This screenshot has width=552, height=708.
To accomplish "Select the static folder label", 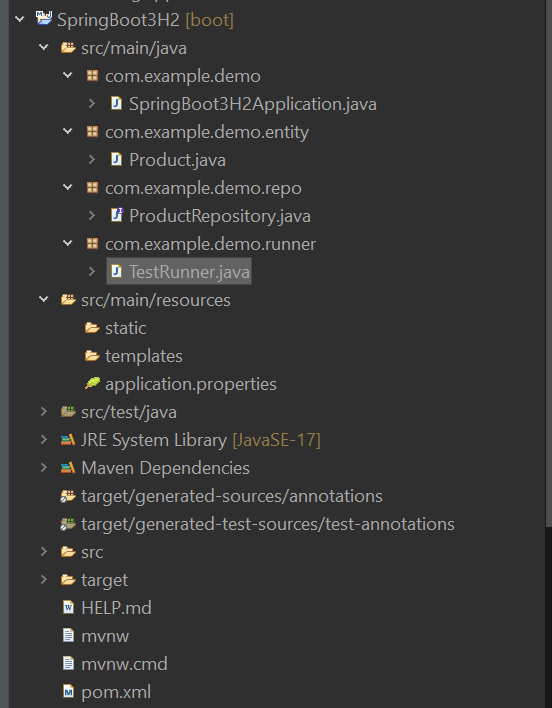I will click(125, 328).
